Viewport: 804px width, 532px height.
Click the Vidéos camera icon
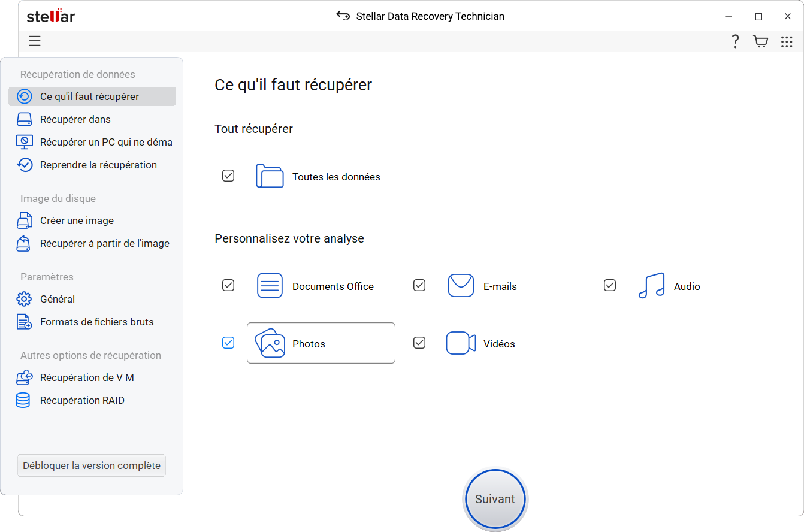461,343
